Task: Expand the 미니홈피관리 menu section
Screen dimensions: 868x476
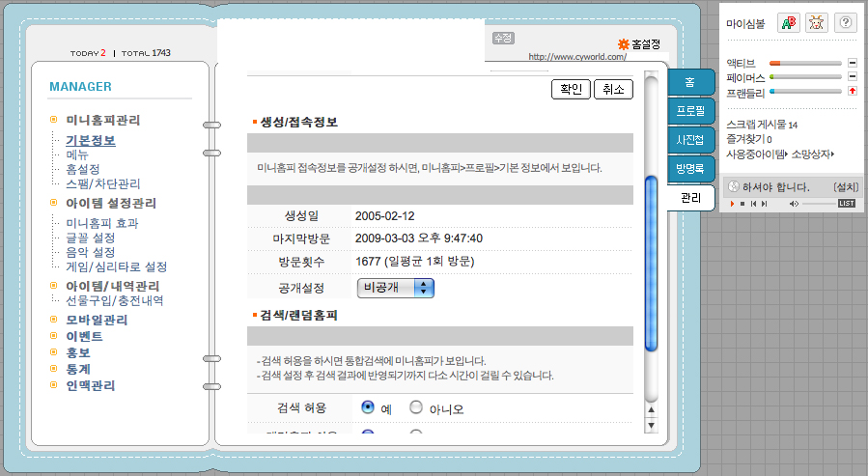Action: click(103, 120)
